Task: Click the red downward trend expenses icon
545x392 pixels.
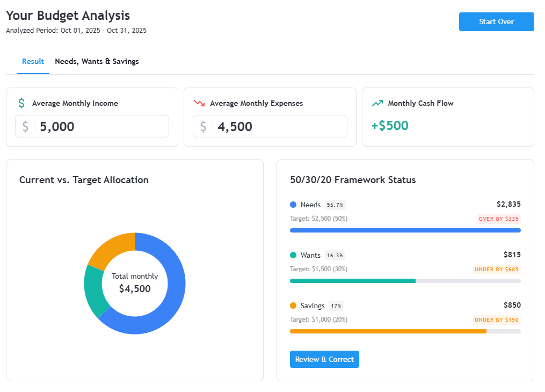Action: coord(199,103)
